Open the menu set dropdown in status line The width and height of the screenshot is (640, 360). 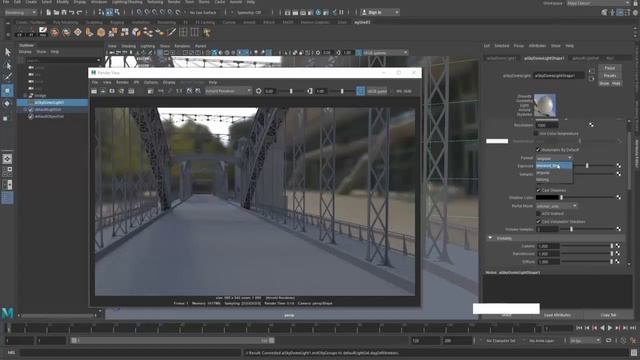(20, 12)
